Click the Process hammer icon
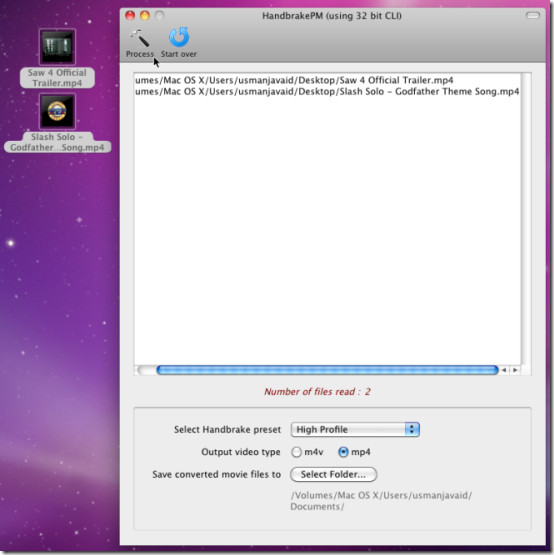Image resolution: width=554 pixels, height=555 pixels. click(x=139, y=38)
